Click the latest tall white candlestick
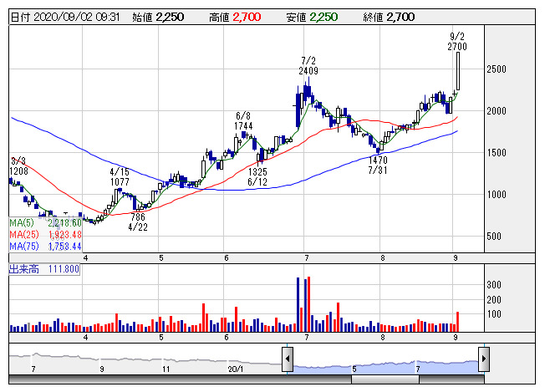This screenshot has width=545, height=392. coord(457,72)
